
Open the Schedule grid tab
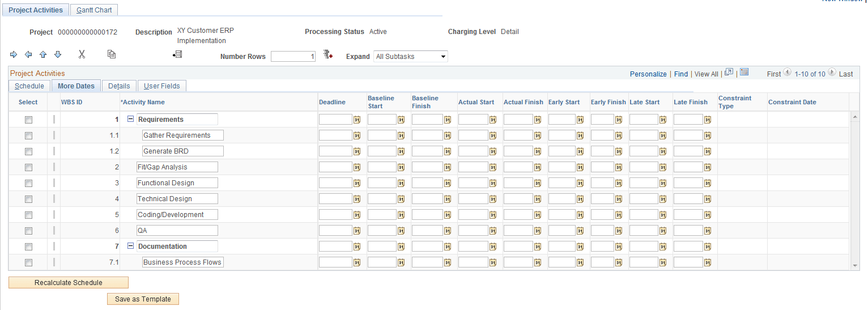coord(29,86)
